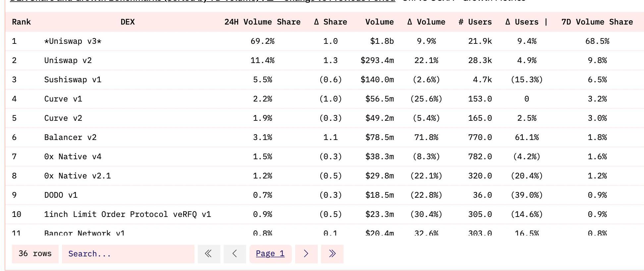Select the Sushiswap v1 row name
Screen dimensions: 644x271
pos(73,80)
